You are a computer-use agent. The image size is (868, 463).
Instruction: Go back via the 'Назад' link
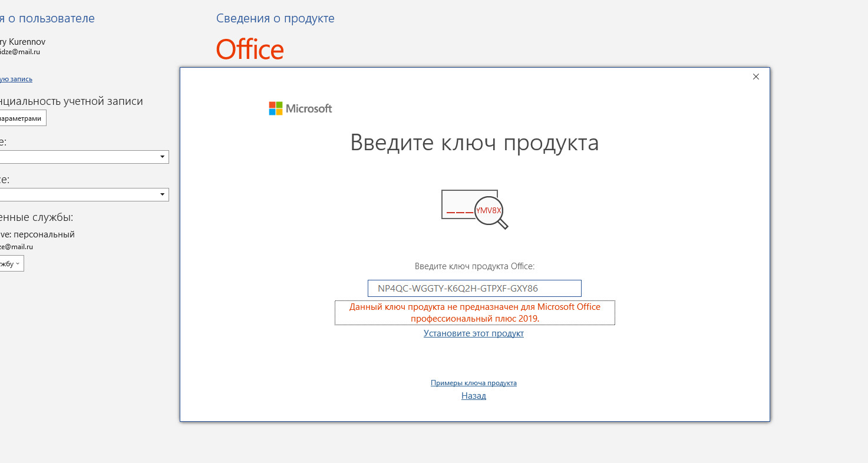point(474,396)
